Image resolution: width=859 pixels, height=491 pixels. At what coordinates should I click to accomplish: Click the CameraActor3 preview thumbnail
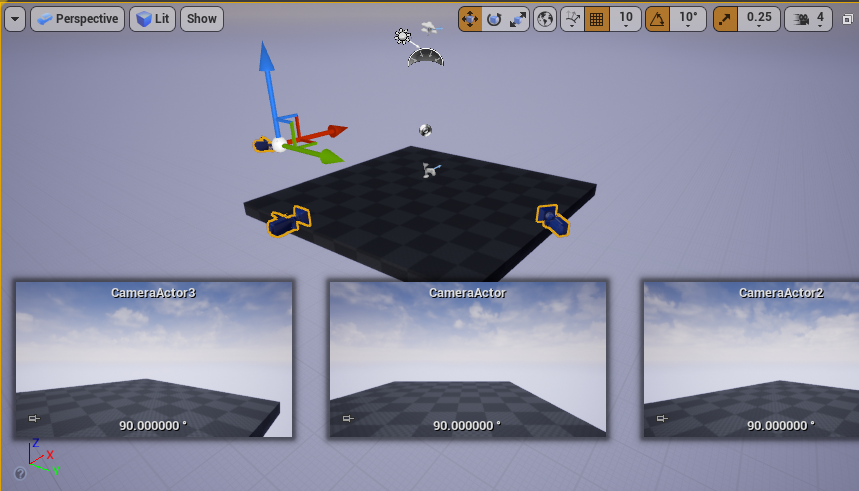click(x=154, y=359)
